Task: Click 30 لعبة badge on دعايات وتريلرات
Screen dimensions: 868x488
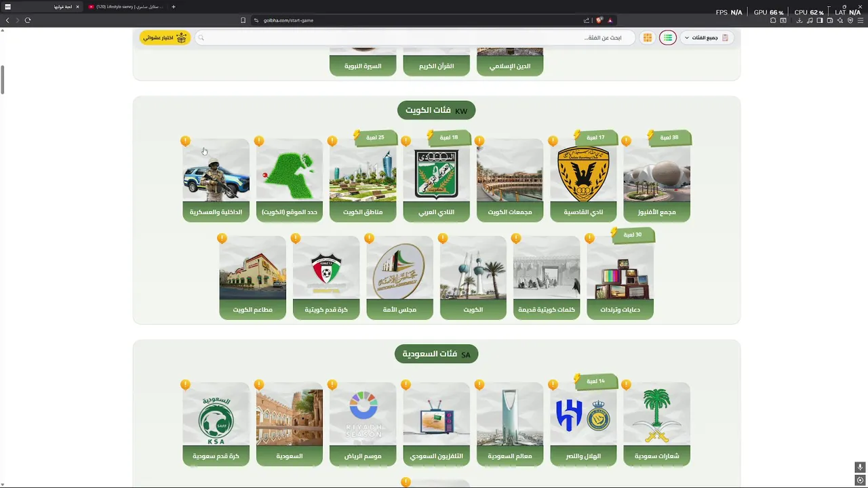Action: point(633,235)
